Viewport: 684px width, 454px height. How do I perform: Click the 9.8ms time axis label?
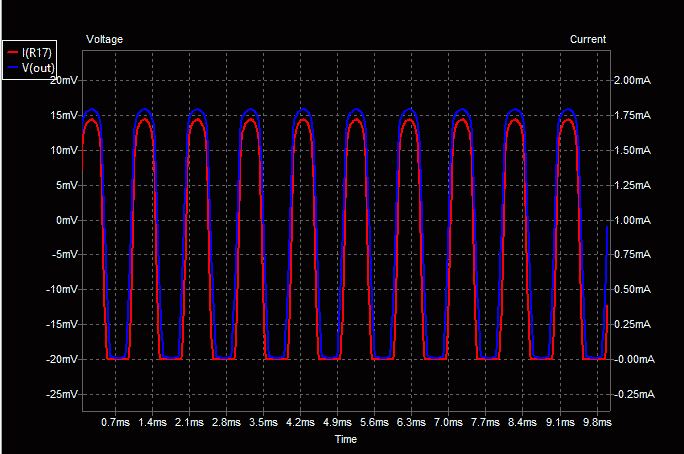pyautogui.click(x=597, y=422)
